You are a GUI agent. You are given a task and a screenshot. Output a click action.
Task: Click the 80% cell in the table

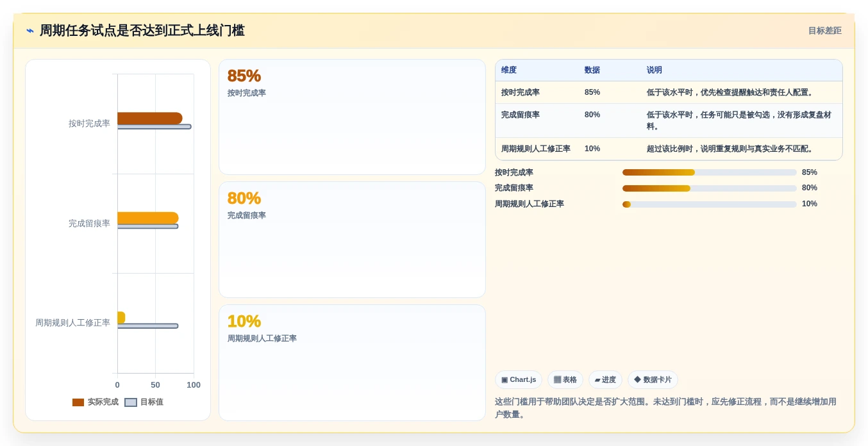coord(592,115)
